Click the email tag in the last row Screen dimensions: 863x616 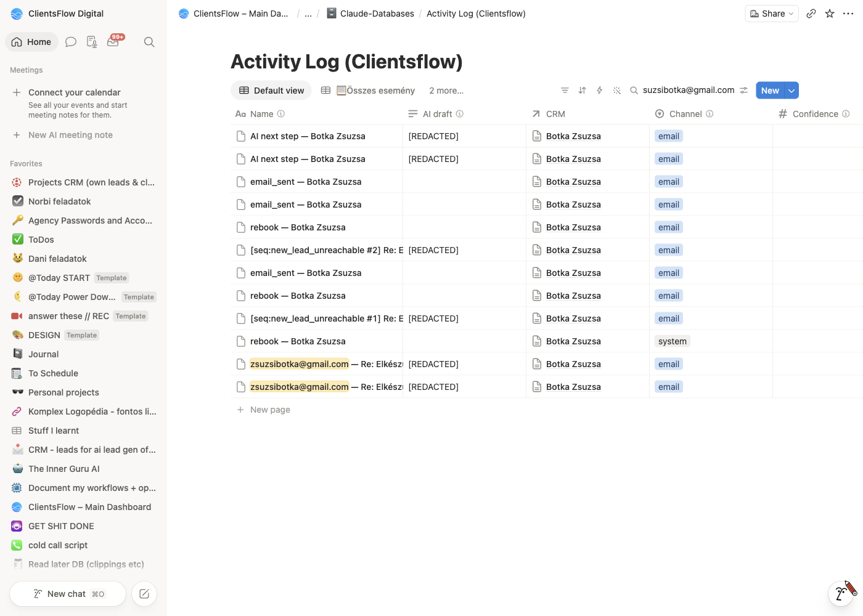tap(669, 387)
